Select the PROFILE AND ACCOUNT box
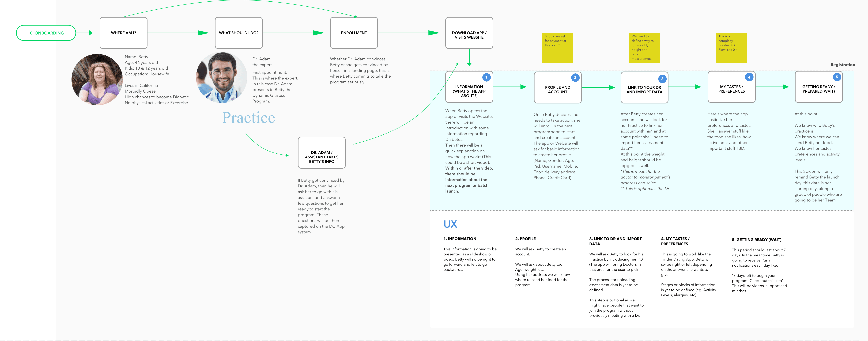Screen dimensions: 868x341 (558, 87)
